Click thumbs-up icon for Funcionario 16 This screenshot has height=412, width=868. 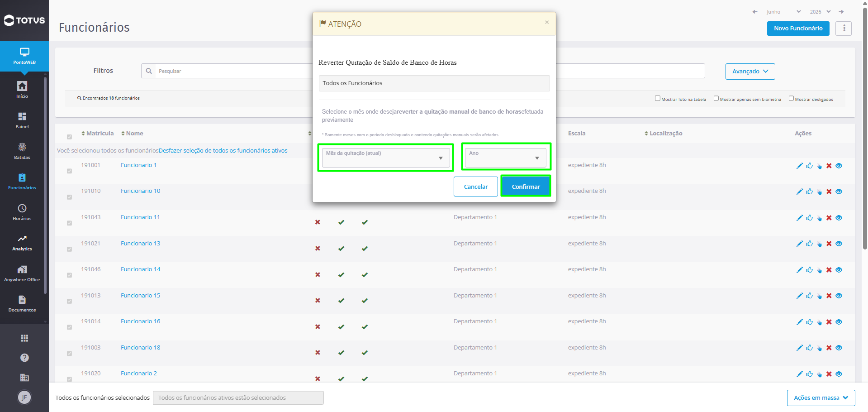point(809,322)
